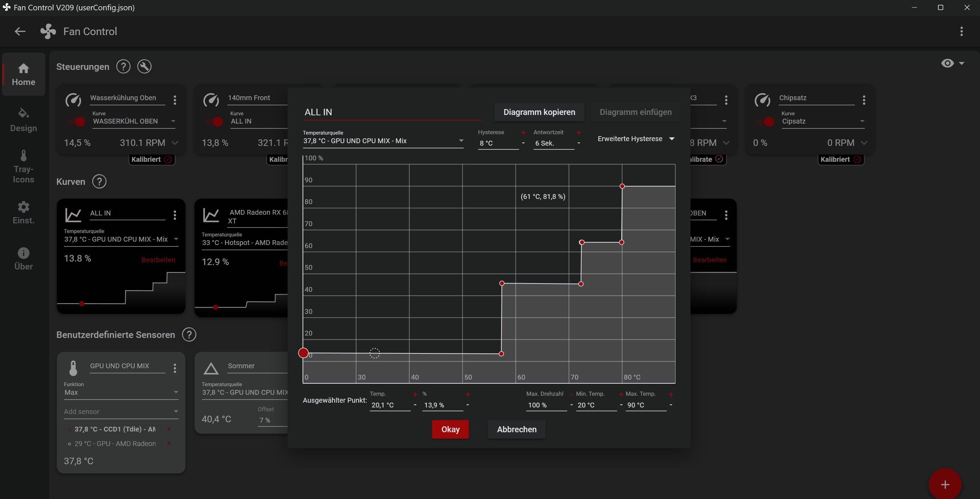
Task: Open the Temperaturquelle dropdown in the curve editor
Action: coord(383,141)
